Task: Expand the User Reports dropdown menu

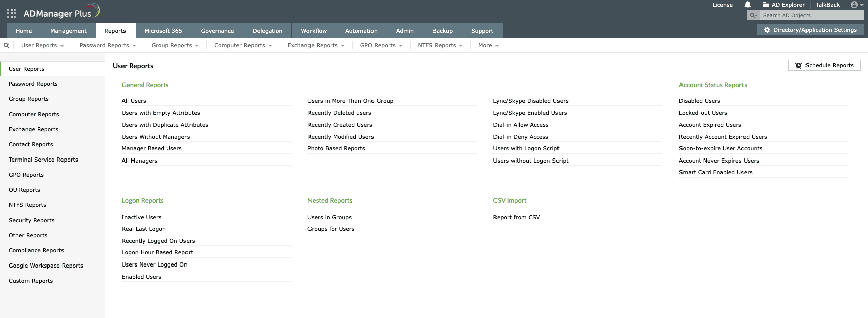Action: pos(42,45)
